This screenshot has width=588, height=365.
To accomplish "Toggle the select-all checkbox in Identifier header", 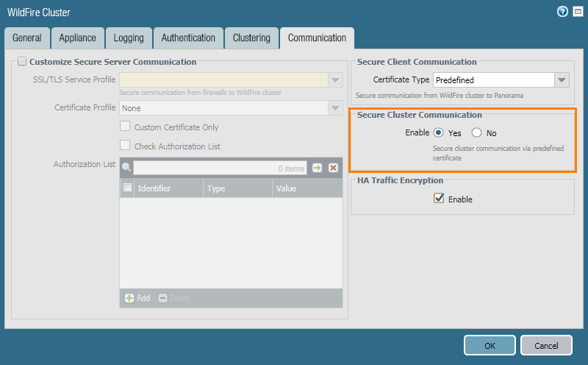I will coord(128,188).
